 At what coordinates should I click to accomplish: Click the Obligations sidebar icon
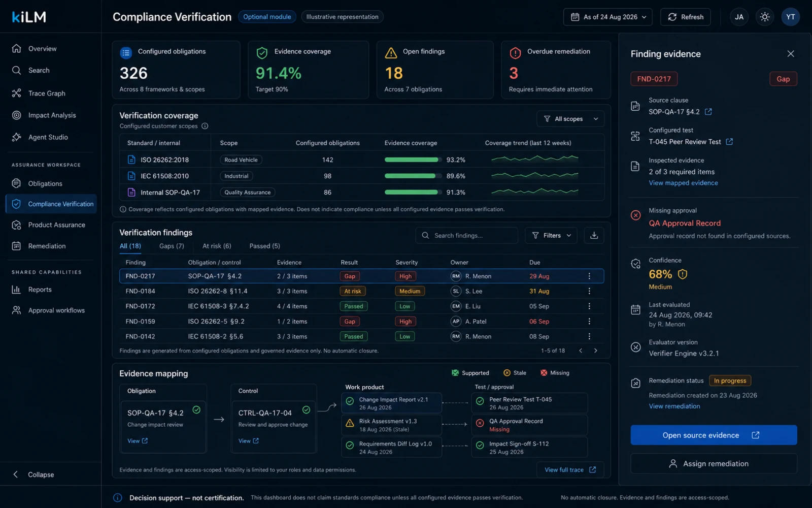click(17, 183)
